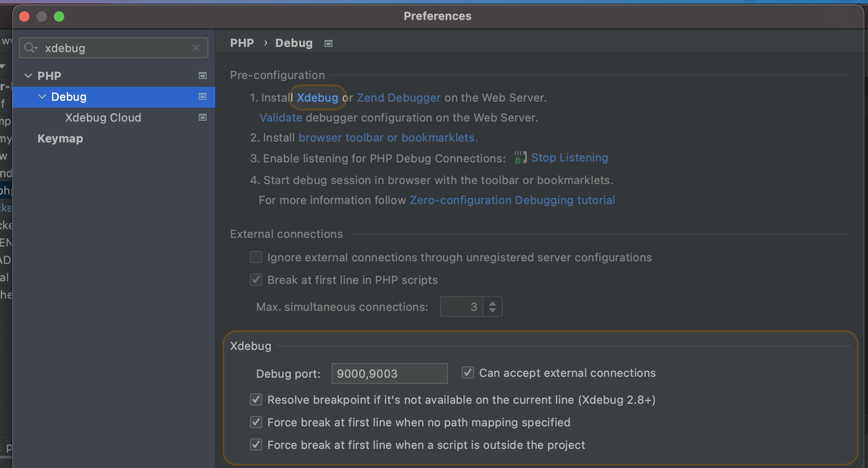
Task: Toggle Force break when no path mapping
Action: click(256, 422)
